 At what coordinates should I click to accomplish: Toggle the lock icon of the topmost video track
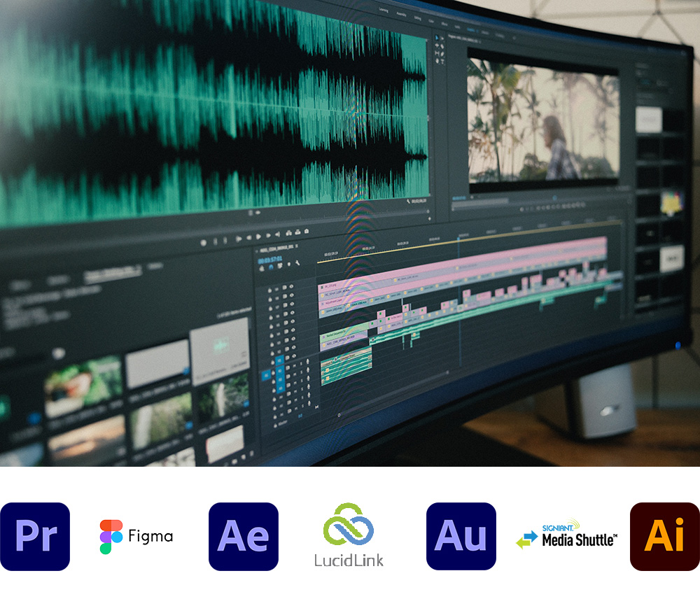tap(269, 290)
